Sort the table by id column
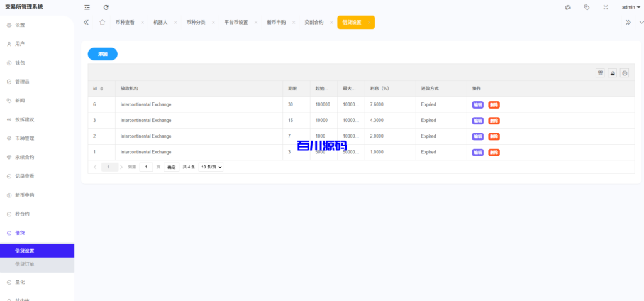 [x=101, y=89]
